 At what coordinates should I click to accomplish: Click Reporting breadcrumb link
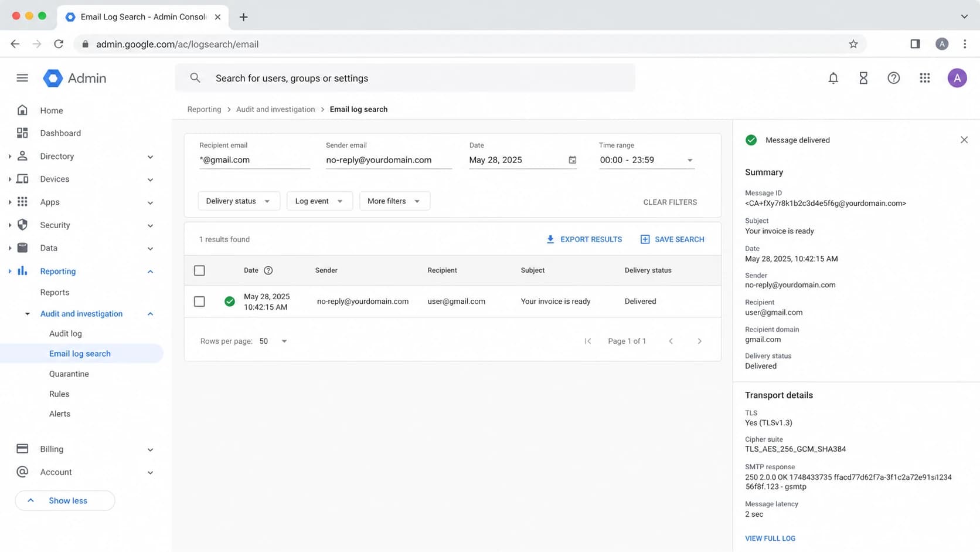click(204, 109)
